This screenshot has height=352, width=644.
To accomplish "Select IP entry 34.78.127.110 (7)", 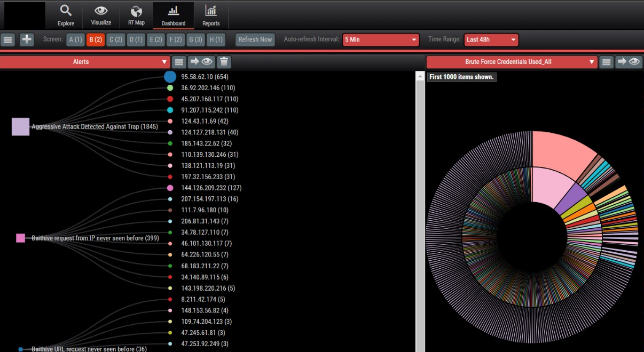I will click(205, 233).
